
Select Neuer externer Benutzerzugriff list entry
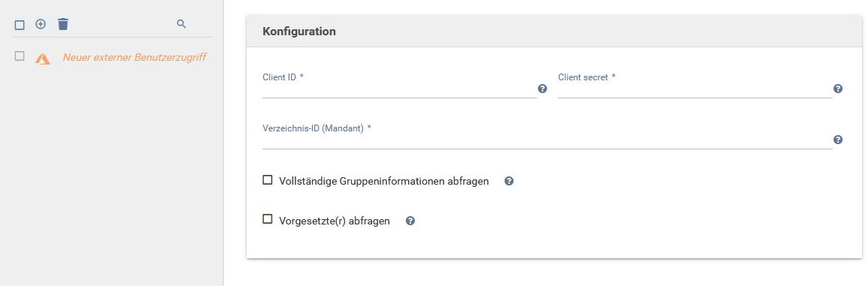[x=134, y=57]
